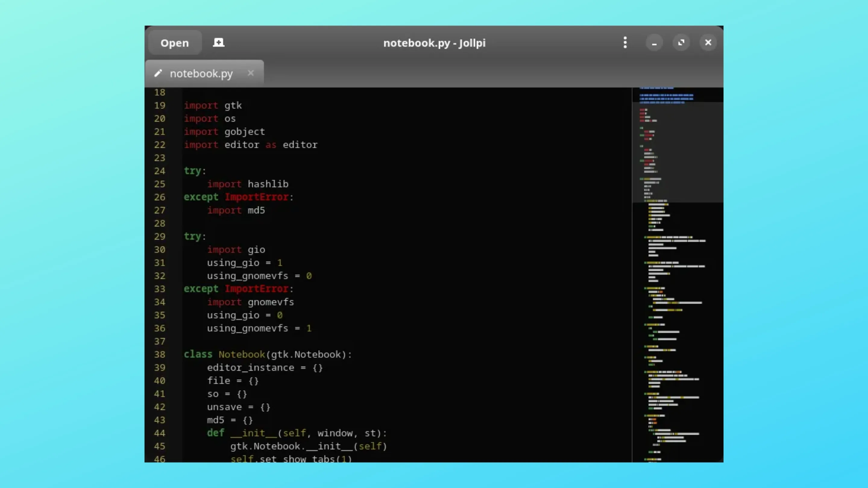The width and height of the screenshot is (868, 488).
Task: Click the minimap overview on the right
Action: pyautogui.click(x=677, y=269)
